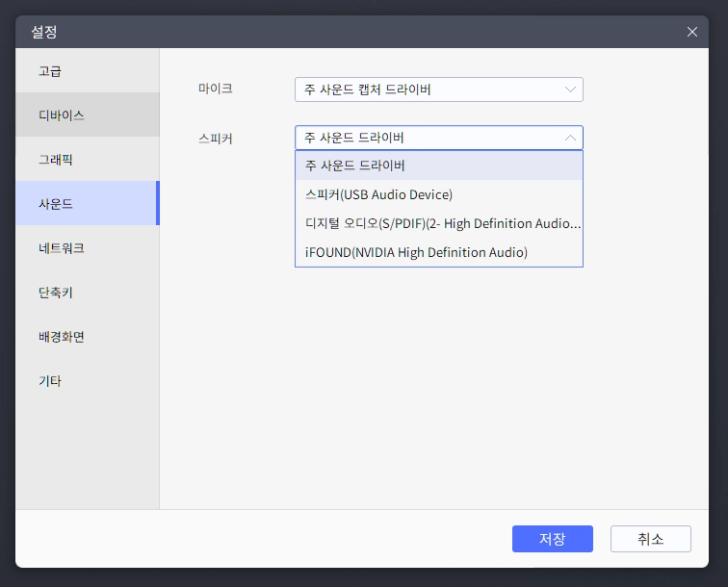Viewport: 728px width, 587px height.
Task: Close the 설정 dialog with the X icon
Action: (691, 32)
